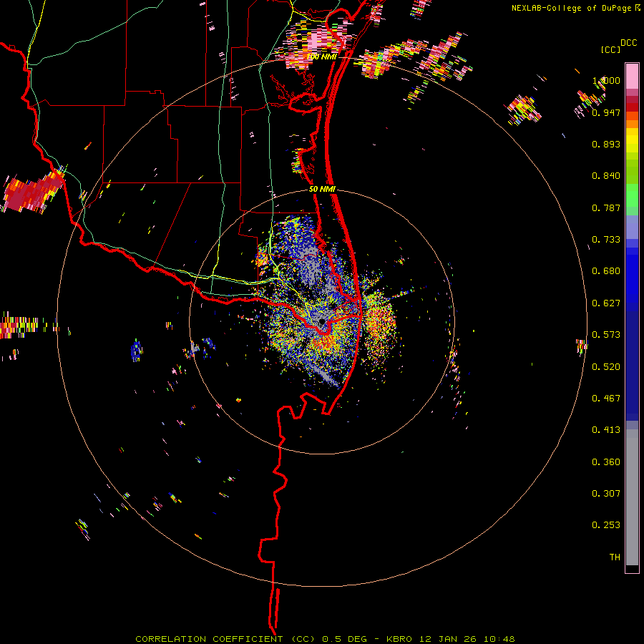
Task: Select the 0.787 color scale value
Action: tap(606, 208)
